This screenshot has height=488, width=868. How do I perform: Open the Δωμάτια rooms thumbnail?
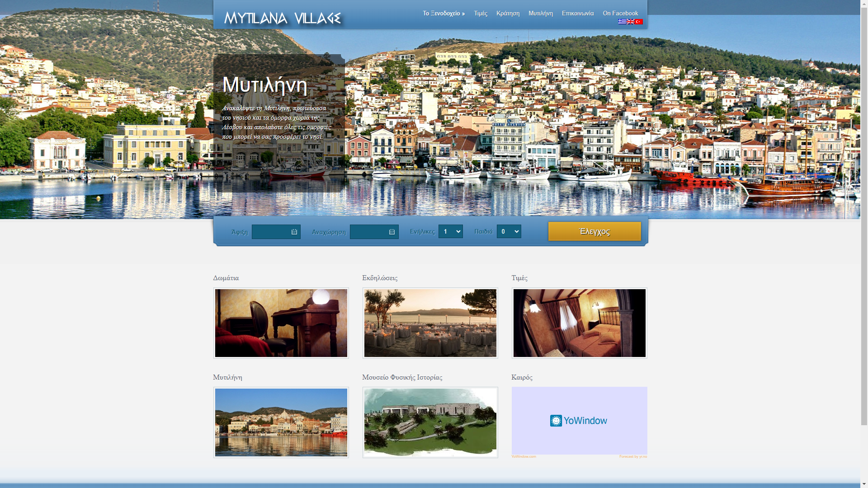click(x=281, y=323)
